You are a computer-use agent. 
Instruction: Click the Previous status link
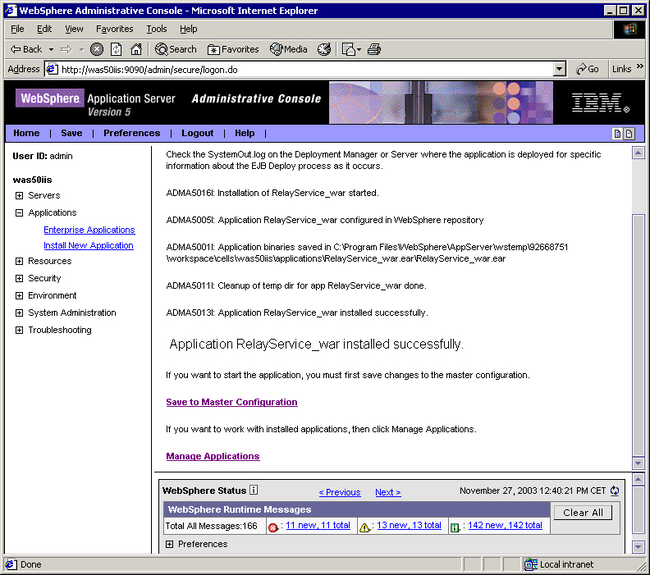(340, 492)
